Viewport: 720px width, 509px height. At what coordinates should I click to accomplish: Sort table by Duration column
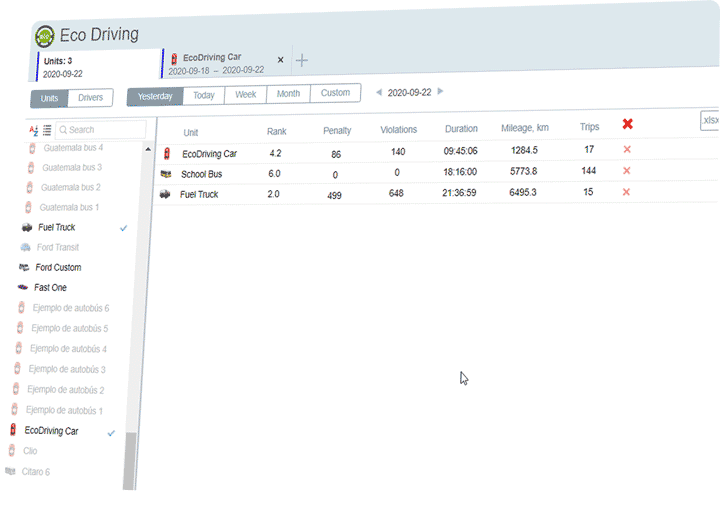click(461, 129)
